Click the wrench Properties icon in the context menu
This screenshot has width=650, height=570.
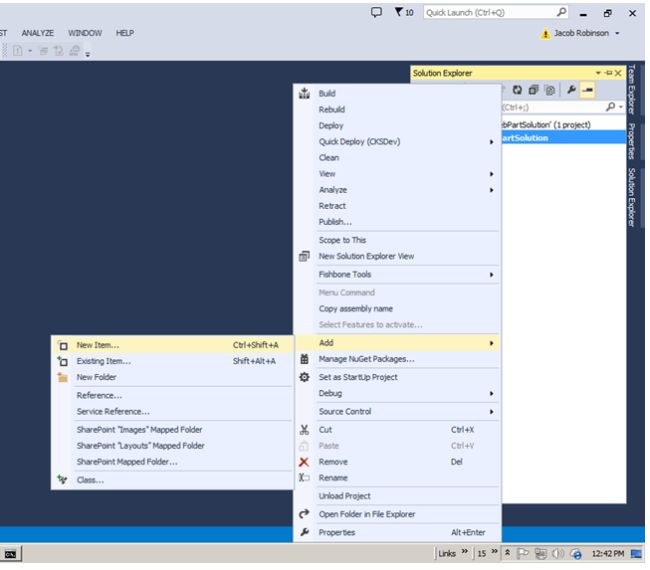304,532
